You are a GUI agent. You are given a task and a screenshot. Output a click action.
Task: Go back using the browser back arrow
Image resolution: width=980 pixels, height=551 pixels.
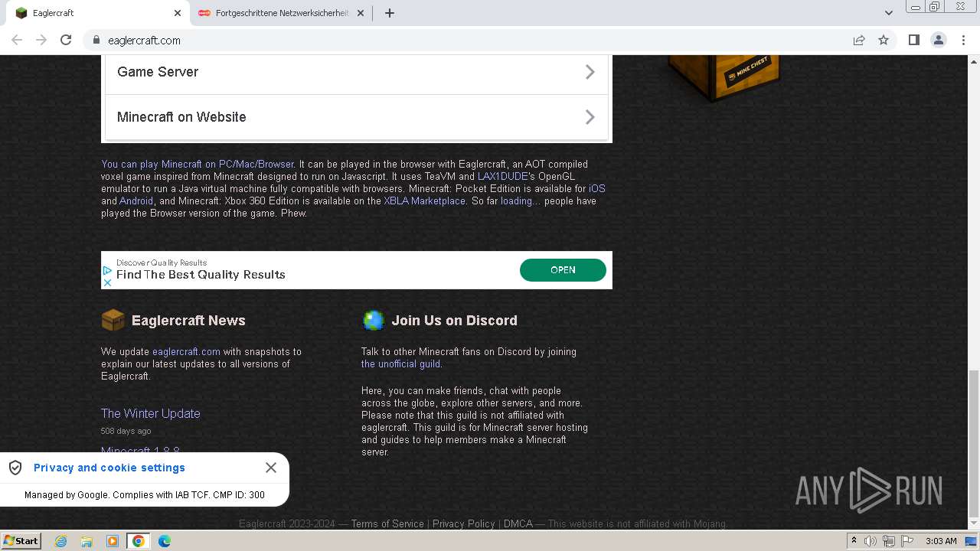click(17, 40)
